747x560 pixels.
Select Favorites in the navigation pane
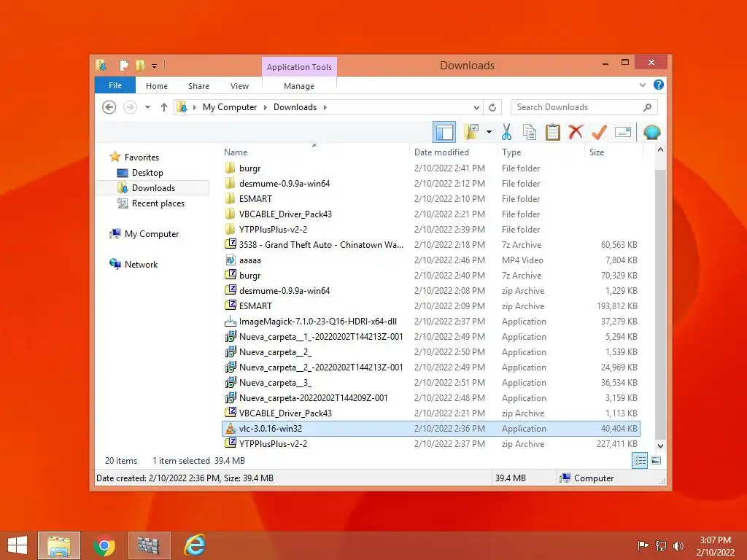click(x=142, y=157)
